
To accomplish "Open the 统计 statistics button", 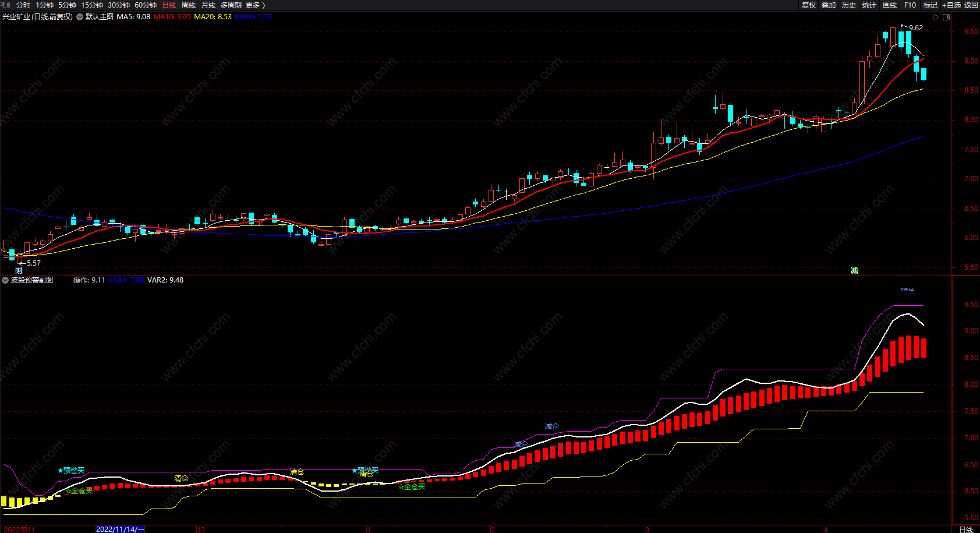I will [x=869, y=5].
